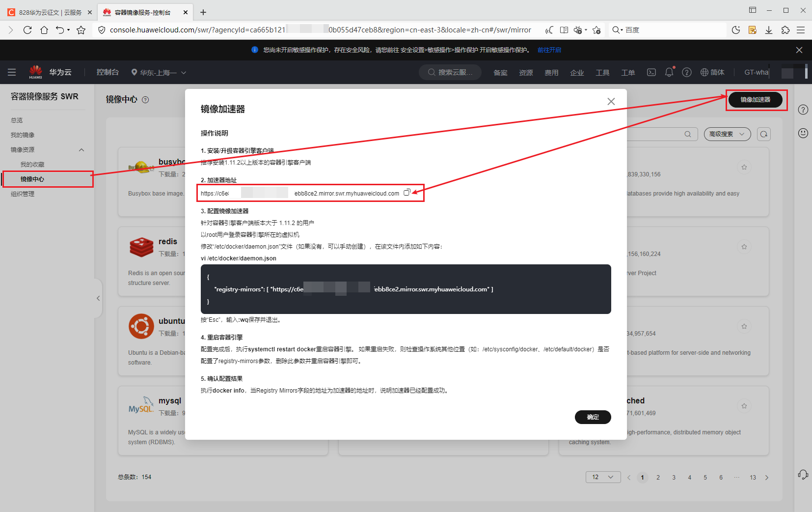Refresh the image list with the refresh icon
The image size is (812, 512).
(764, 134)
